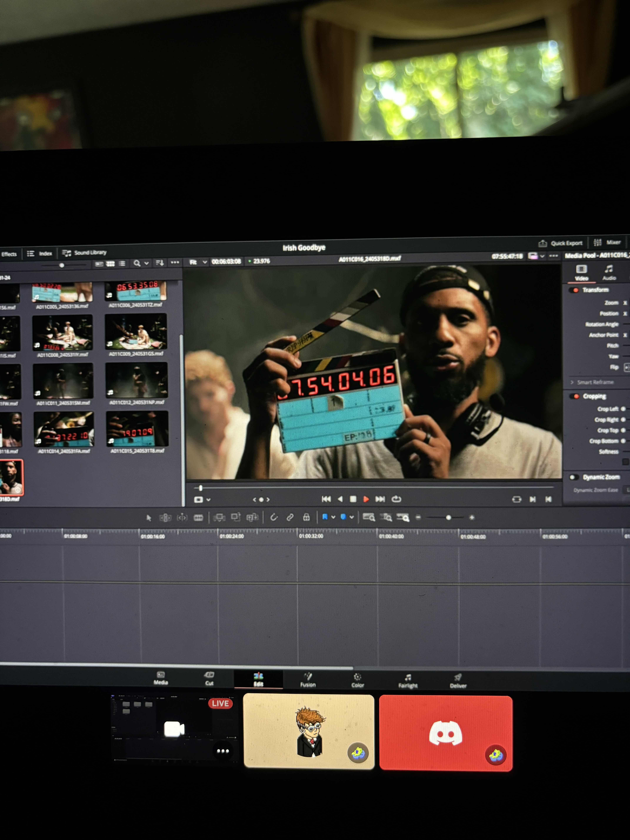Open media pool search magnifier

pos(137,263)
